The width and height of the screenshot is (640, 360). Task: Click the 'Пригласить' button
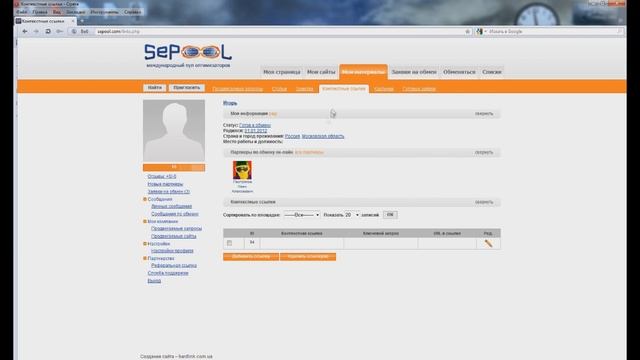coord(187,88)
